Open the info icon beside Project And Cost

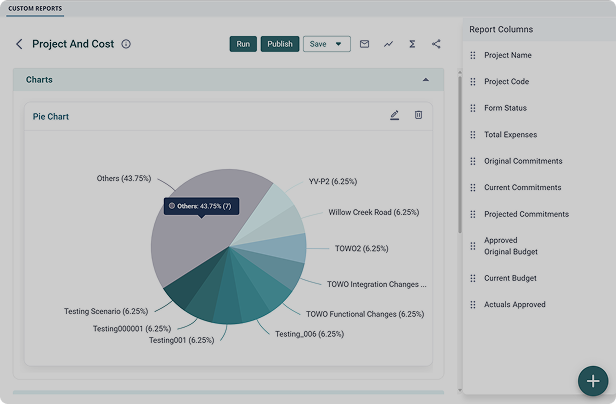pos(126,44)
